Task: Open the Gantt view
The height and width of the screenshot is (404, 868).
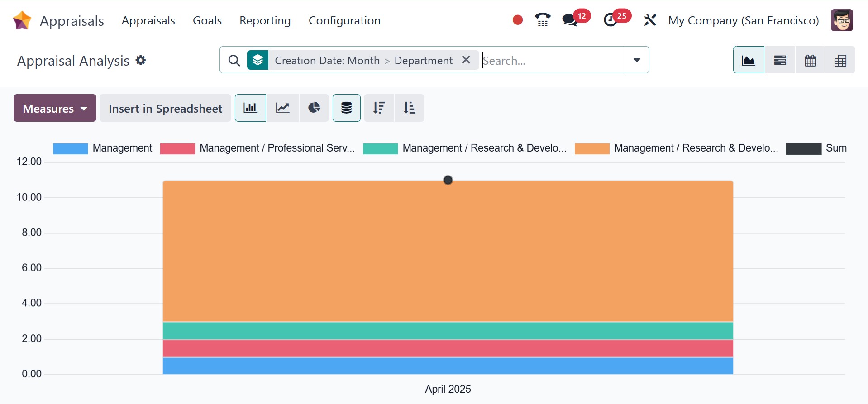Action: click(780, 60)
